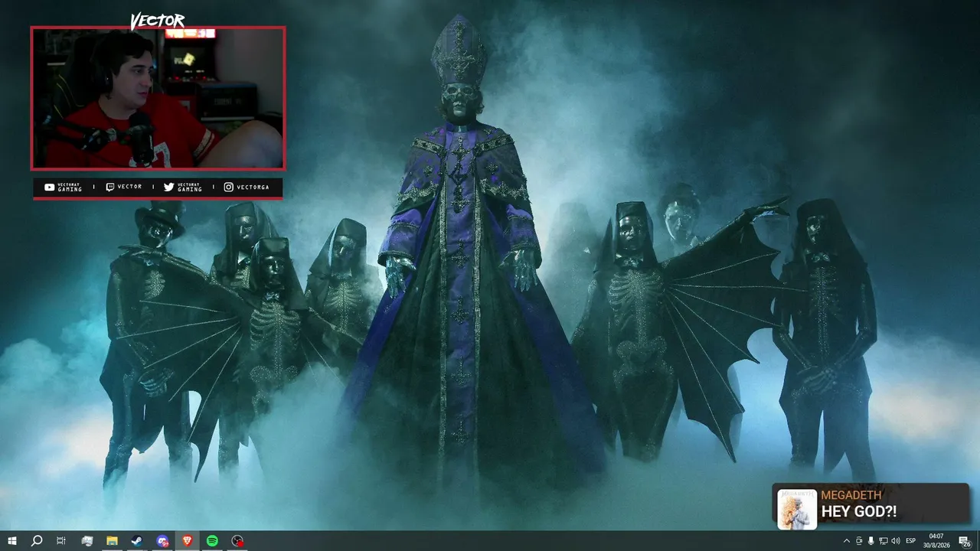The width and height of the screenshot is (980, 551).
Task: Switch to Brave browser in taskbar
Action: point(188,541)
